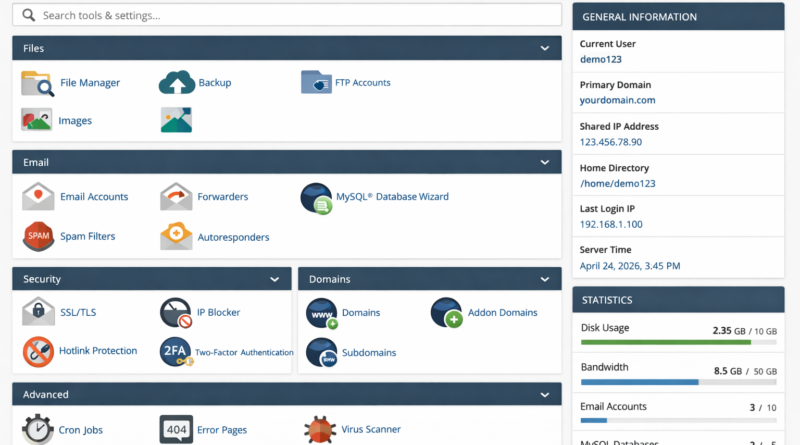Open Two-Factor Authentication link text
The width and height of the screenshot is (800, 445).
pyautogui.click(x=244, y=352)
